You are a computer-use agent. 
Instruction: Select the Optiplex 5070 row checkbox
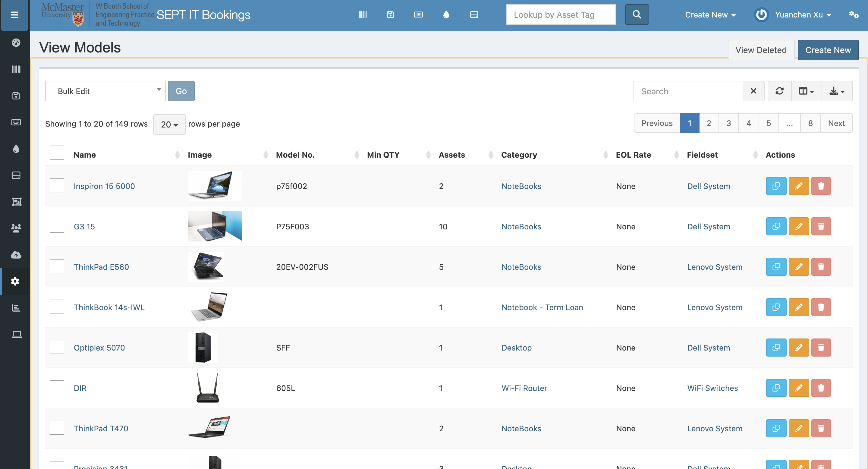[57, 347]
